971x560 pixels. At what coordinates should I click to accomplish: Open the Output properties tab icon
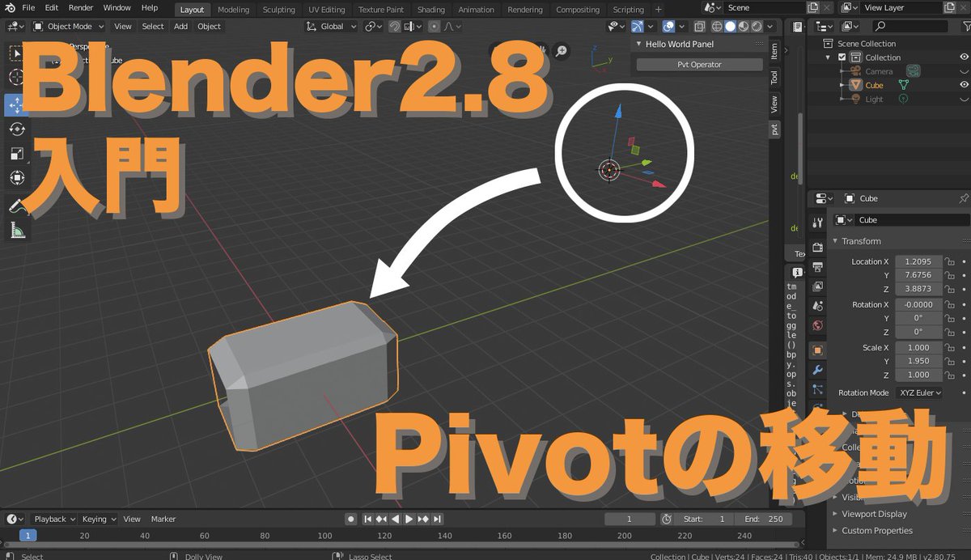pos(817,267)
